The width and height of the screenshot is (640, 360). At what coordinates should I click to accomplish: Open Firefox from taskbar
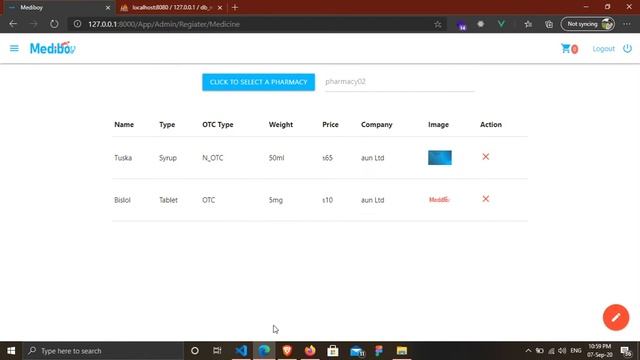pos(310,351)
